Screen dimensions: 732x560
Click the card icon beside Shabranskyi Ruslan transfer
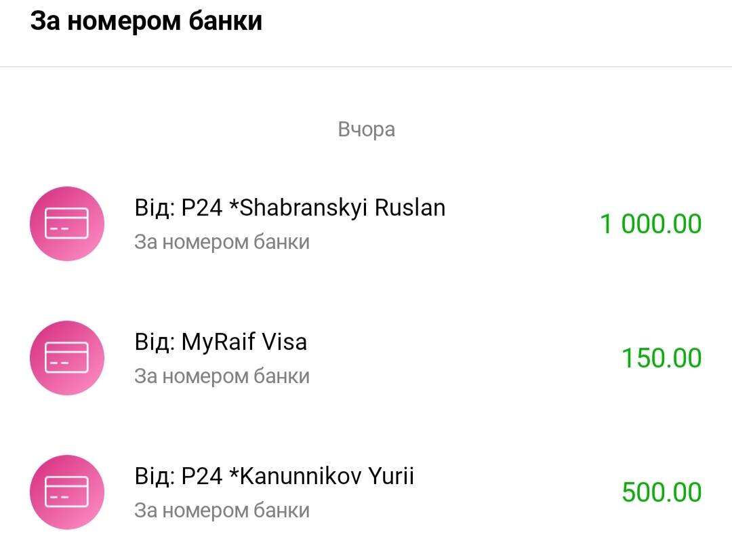(x=67, y=223)
